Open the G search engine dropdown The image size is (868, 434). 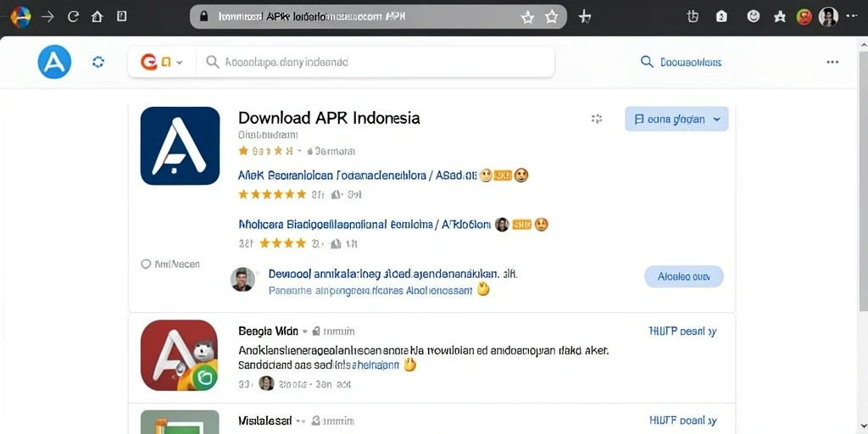click(162, 62)
